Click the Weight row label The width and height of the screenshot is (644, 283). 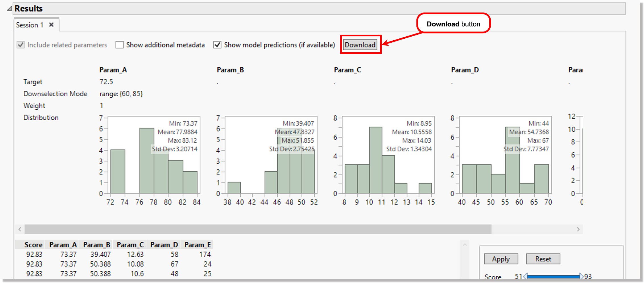[34, 106]
